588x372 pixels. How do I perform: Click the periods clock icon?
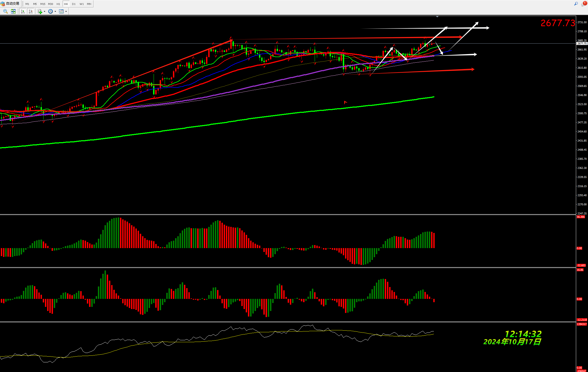coord(50,11)
